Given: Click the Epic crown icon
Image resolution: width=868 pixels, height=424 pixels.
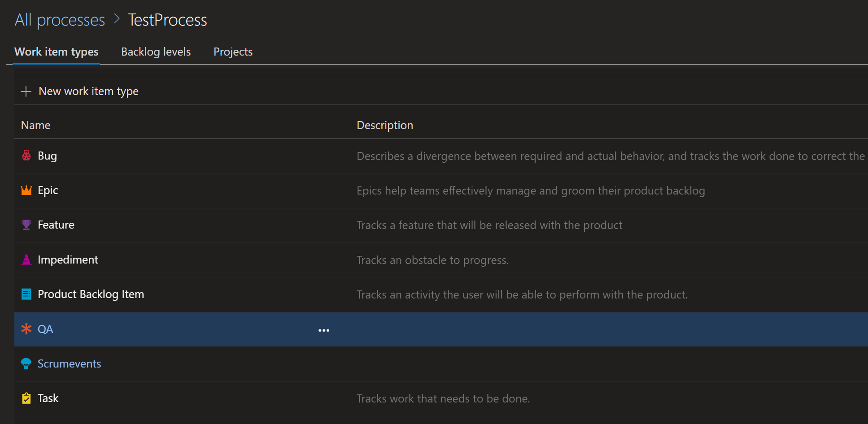Looking at the screenshot, I should pyautogui.click(x=26, y=190).
